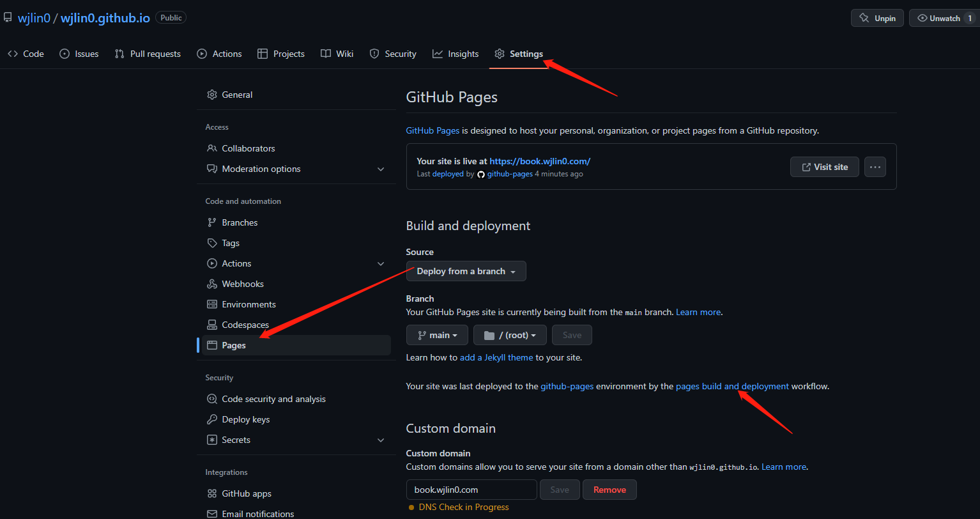Click the Branches icon in sidebar

(x=211, y=222)
